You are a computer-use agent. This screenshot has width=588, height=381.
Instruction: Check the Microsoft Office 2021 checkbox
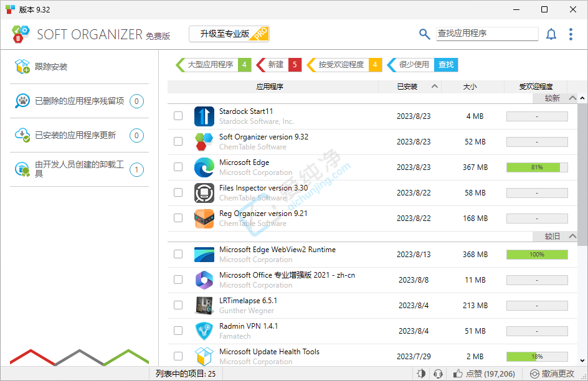point(178,280)
